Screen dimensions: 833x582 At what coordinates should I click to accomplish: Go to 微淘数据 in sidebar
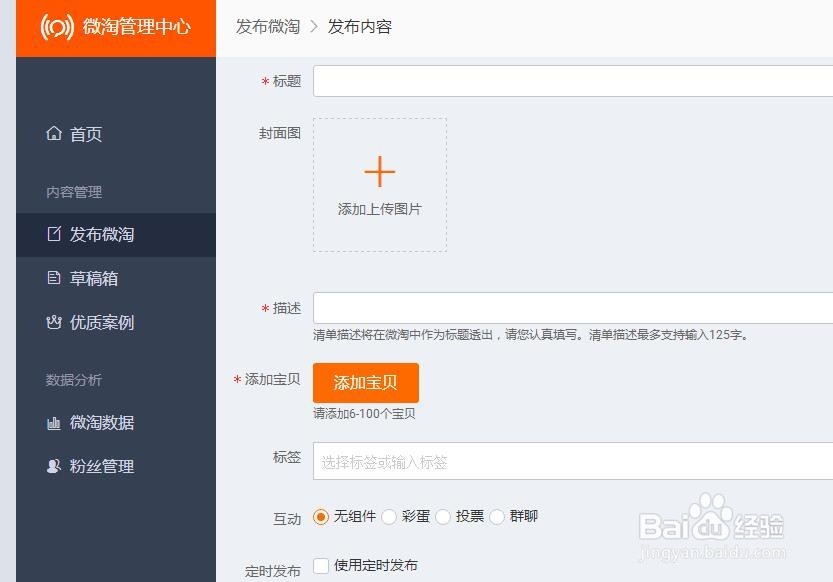click(116, 423)
